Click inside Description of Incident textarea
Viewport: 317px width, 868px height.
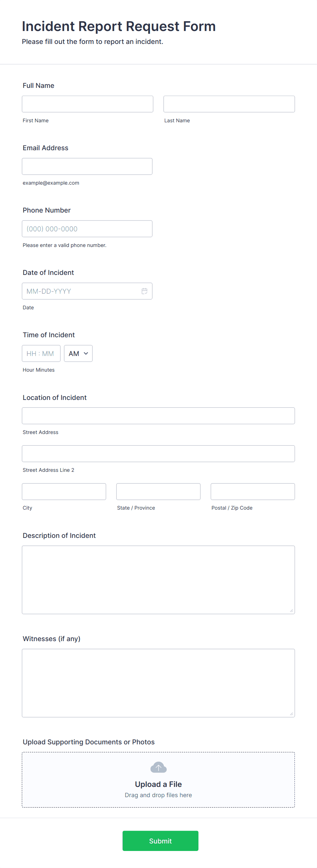tap(158, 580)
